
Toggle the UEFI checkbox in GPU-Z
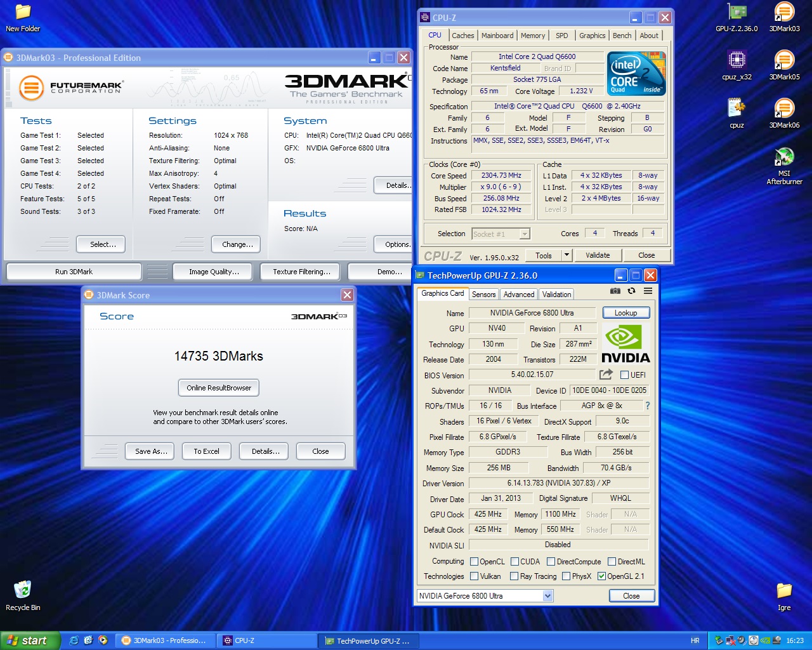tap(624, 375)
